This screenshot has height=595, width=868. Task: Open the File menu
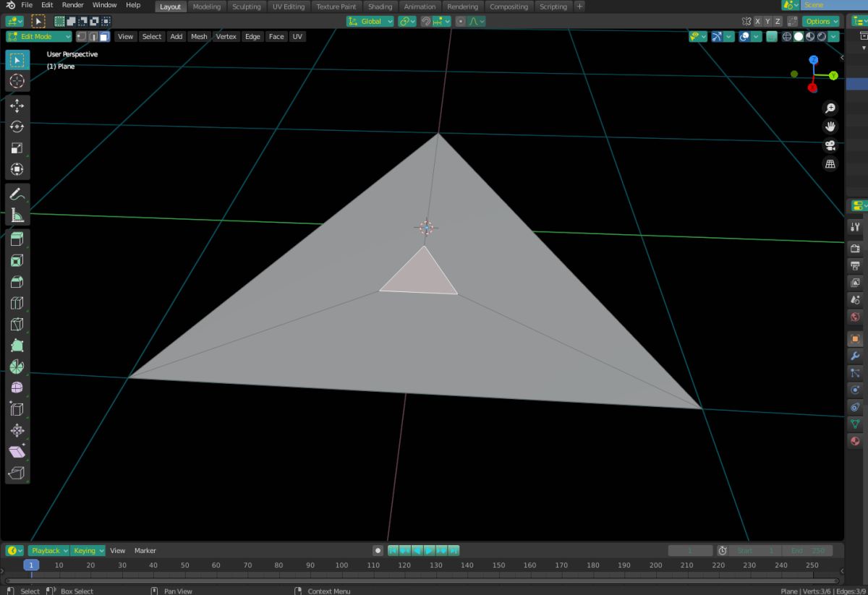[x=27, y=5]
